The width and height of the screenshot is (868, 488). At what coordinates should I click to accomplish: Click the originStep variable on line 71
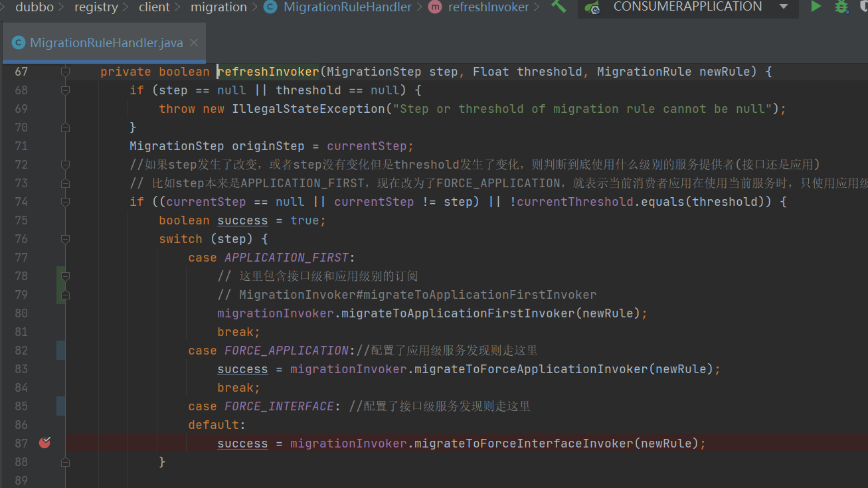[x=268, y=146]
